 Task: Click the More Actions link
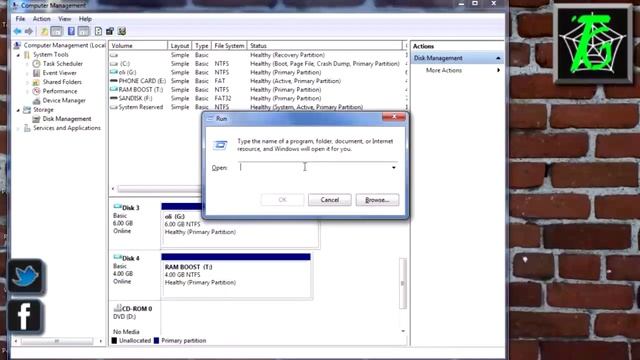pyautogui.click(x=444, y=70)
